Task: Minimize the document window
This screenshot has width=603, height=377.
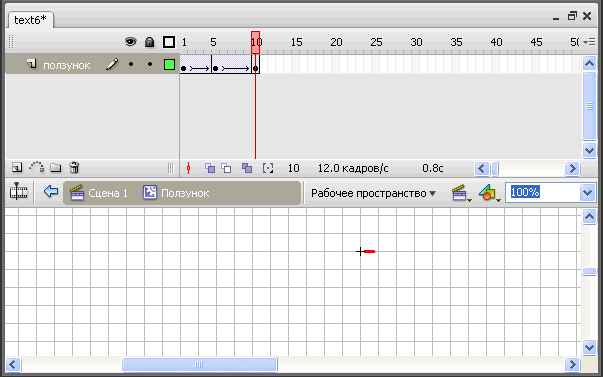Action: click(556, 18)
